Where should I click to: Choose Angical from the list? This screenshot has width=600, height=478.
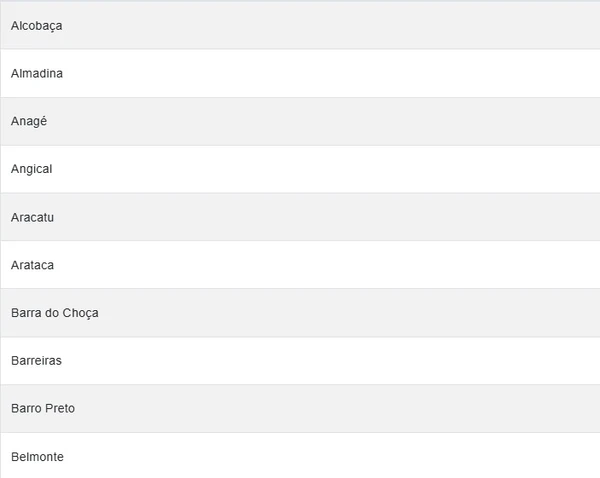click(31, 169)
